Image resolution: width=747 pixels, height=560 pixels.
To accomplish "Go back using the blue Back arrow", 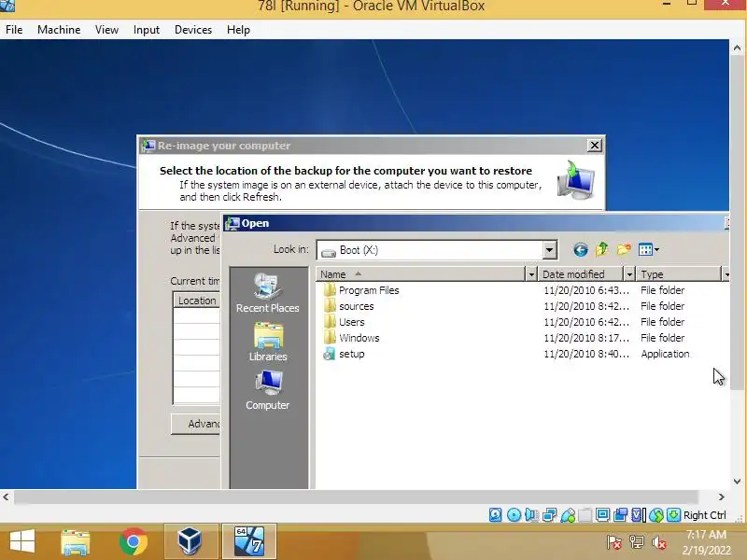I will tap(580, 249).
